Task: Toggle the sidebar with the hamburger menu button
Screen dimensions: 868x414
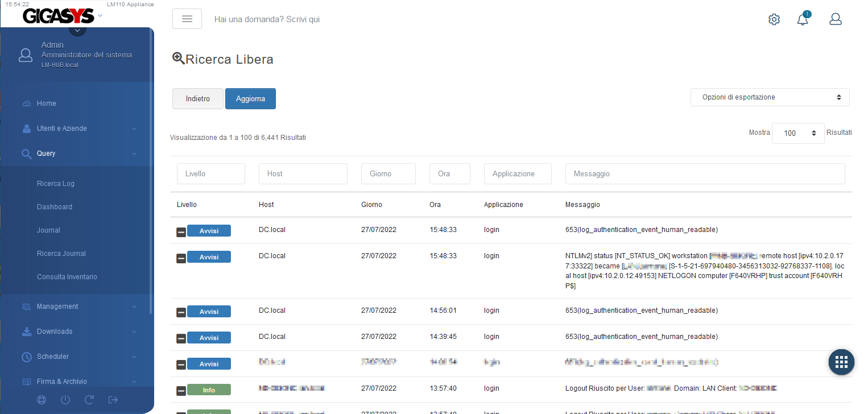Action: click(187, 19)
